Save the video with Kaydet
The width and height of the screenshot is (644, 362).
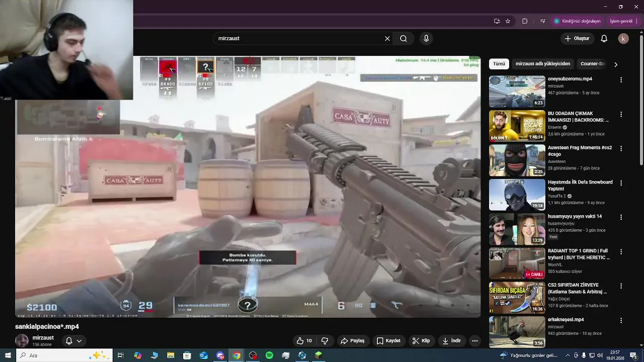[x=388, y=341]
